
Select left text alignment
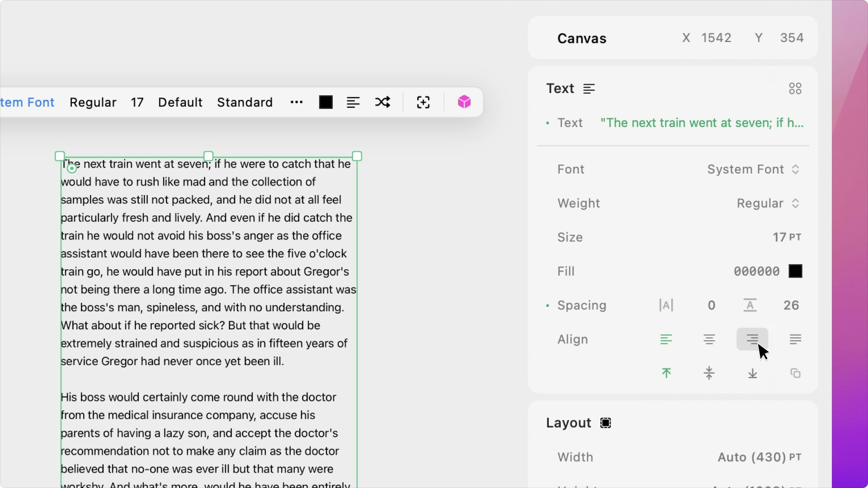click(666, 339)
